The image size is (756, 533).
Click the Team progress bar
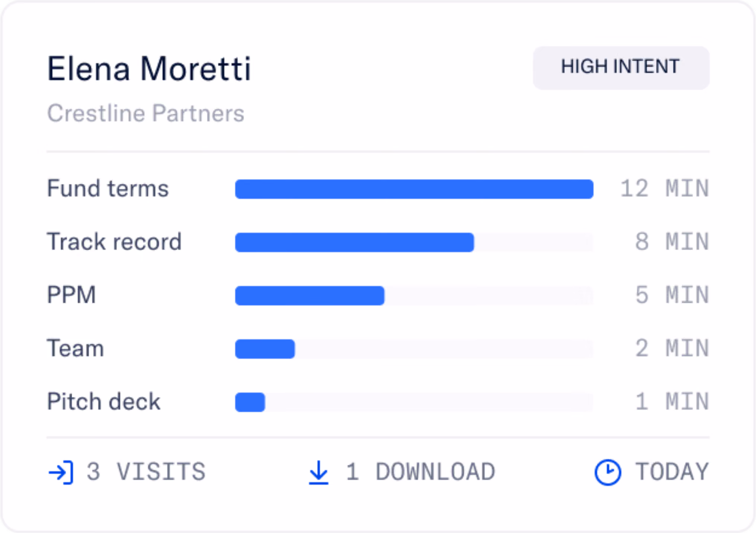[414, 349]
